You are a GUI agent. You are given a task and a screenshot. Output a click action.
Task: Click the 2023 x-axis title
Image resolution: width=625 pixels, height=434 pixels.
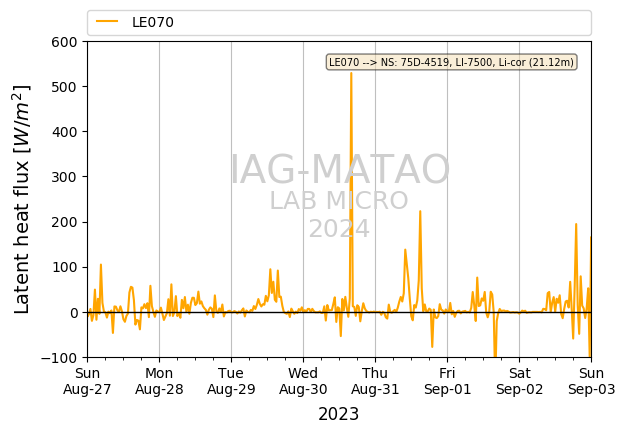click(338, 414)
